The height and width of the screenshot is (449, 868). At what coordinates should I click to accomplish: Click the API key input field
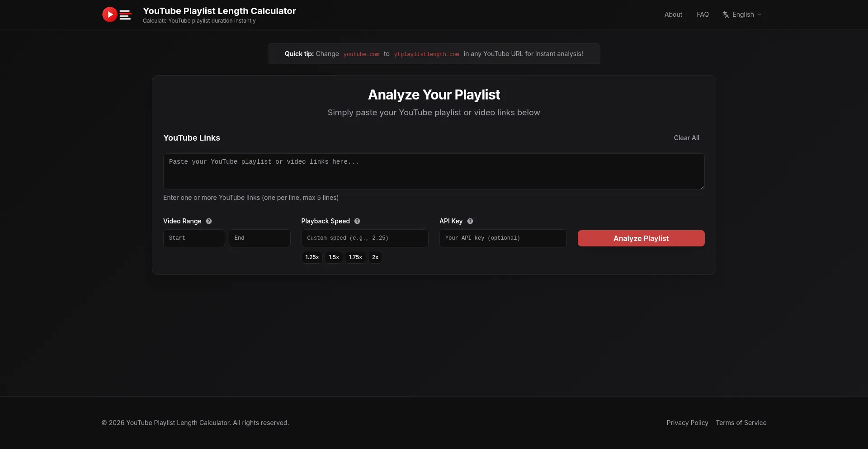503,238
